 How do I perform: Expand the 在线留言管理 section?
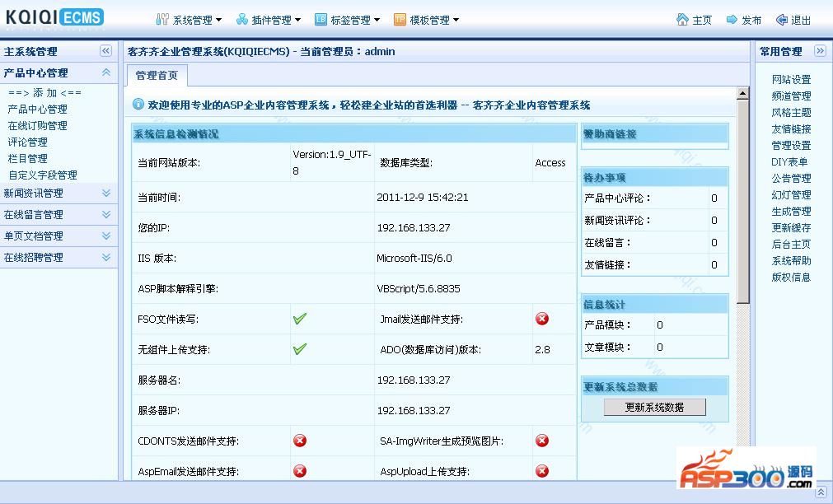106,214
